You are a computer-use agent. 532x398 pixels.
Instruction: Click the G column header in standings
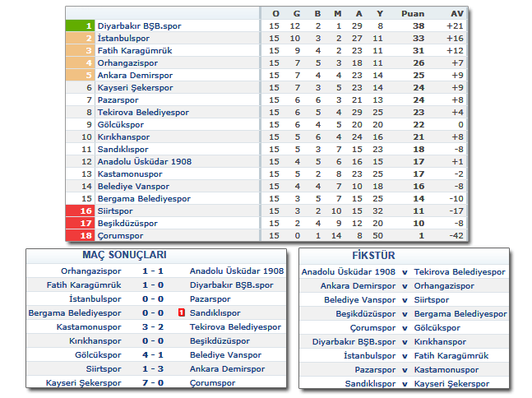point(296,14)
